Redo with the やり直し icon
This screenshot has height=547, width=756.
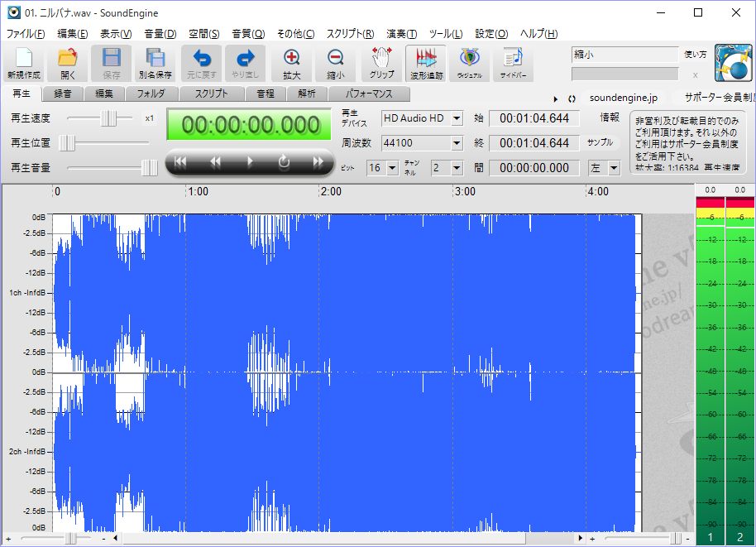(x=245, y=63)
